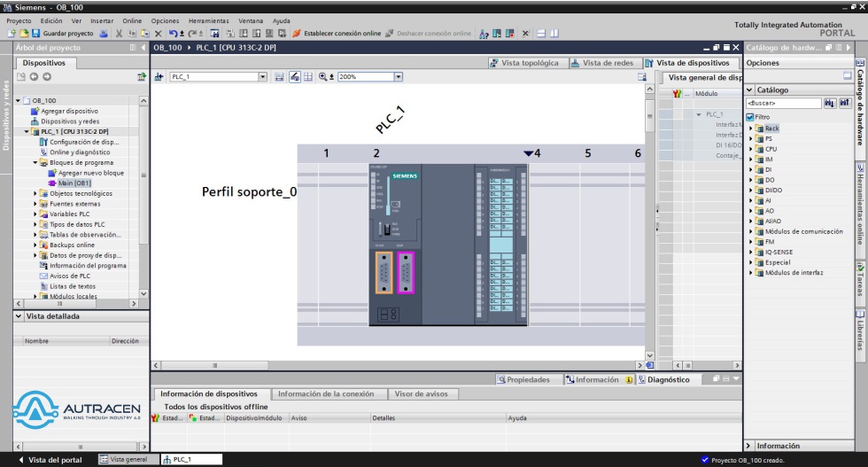The height and width of the screenshot is (467, 868).
Task: Click the Redo arrow icon
Action: (191, 34)
